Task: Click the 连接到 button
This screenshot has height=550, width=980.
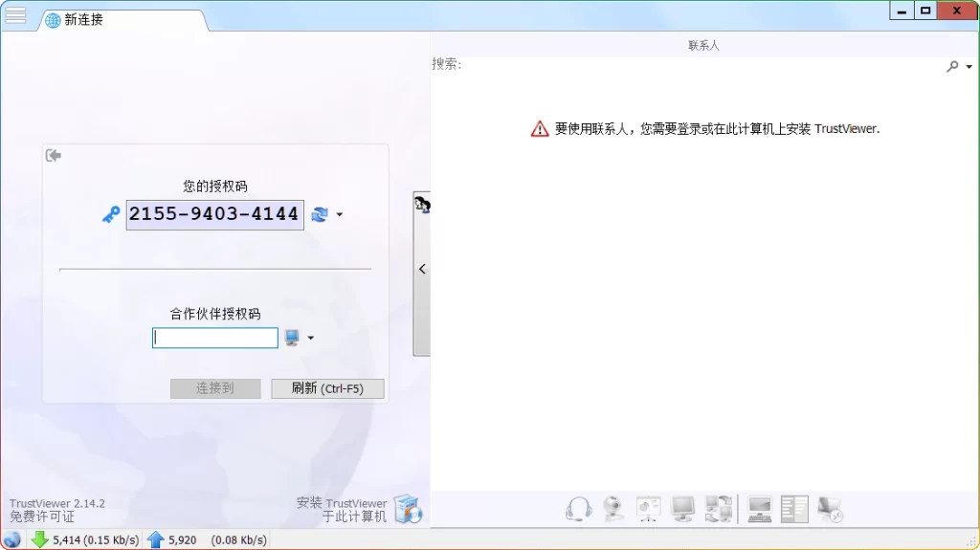Action: tap(215, 388)
